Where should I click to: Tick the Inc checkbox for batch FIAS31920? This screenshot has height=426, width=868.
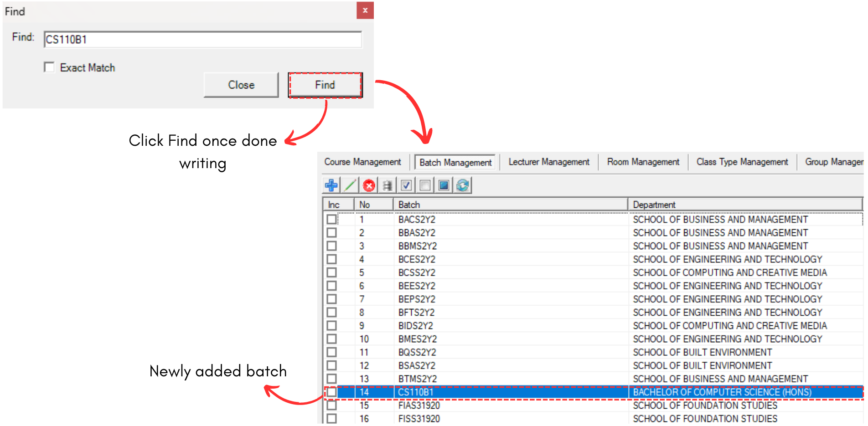[x=332, y=405]
